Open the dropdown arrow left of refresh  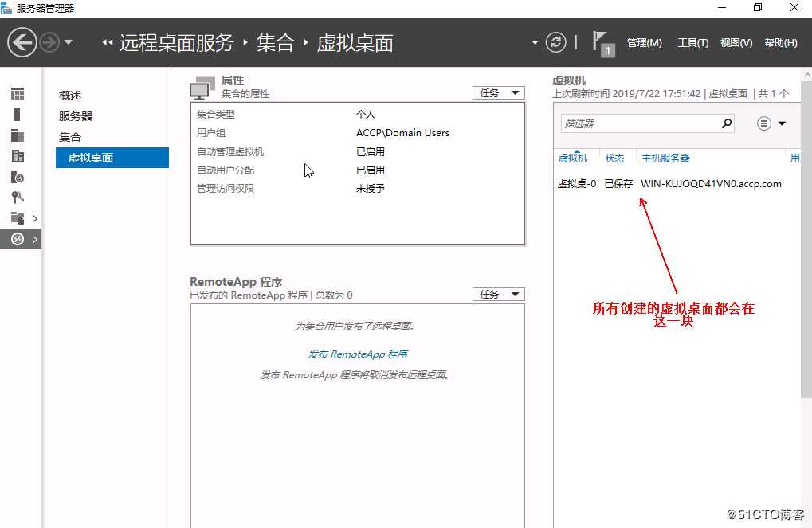(x=535, y=42)
